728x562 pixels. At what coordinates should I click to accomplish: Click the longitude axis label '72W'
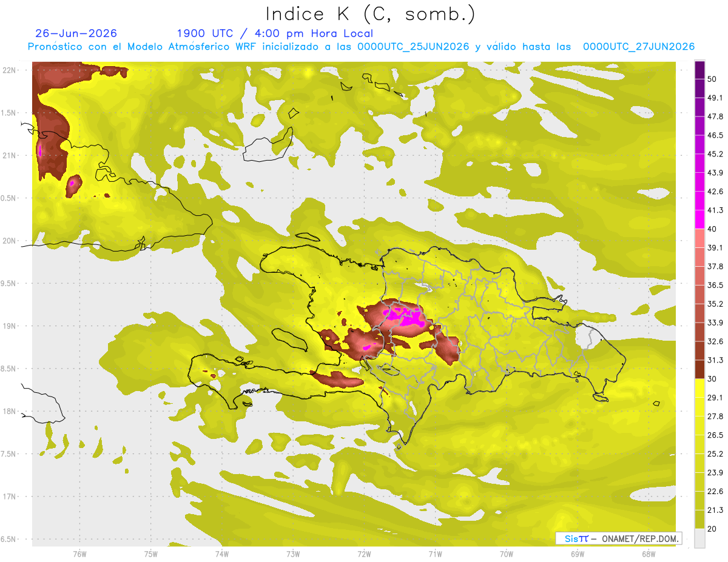[364, 554]
